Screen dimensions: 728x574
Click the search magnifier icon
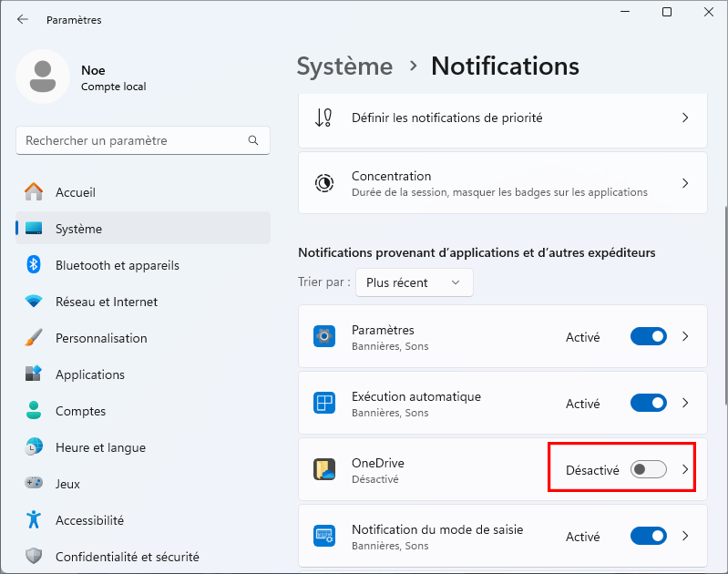coord(253,140)
